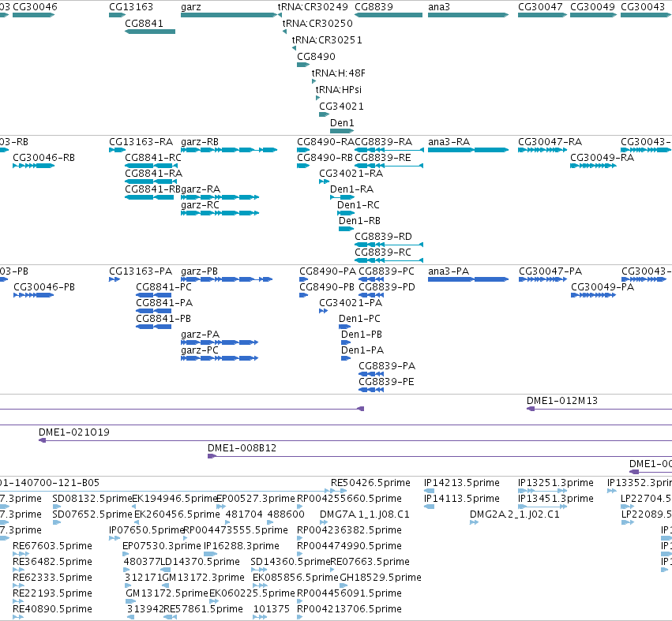This screenshot has width=672, height=621.
Task: Click the CG13163 gene label
Action: tap(131, 7)
